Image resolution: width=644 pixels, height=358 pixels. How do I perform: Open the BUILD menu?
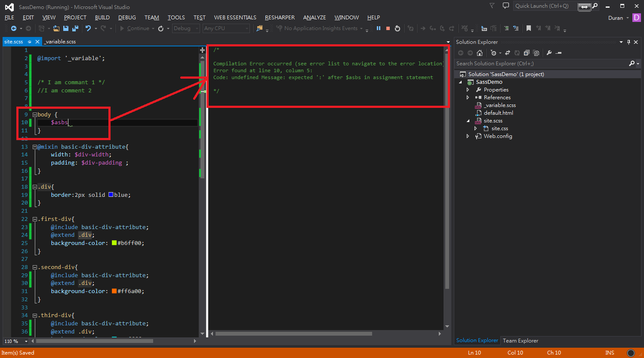pos(102,18)
